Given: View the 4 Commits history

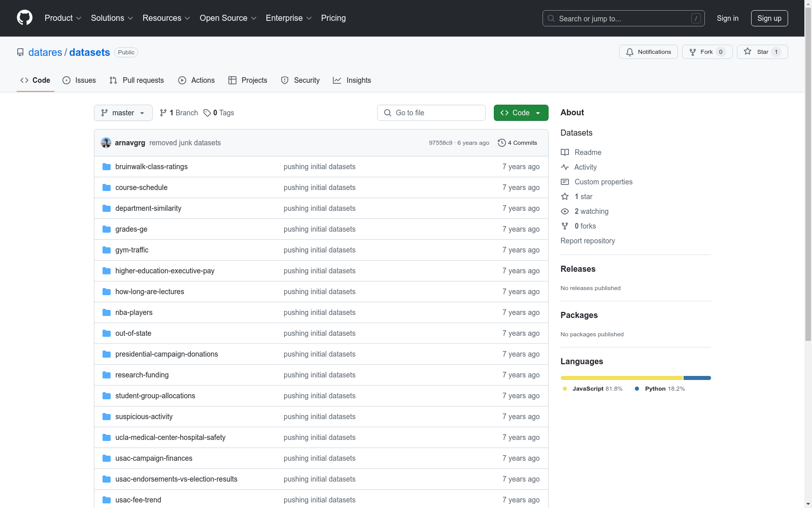Looking at the screenshot, I should point(518,143).
